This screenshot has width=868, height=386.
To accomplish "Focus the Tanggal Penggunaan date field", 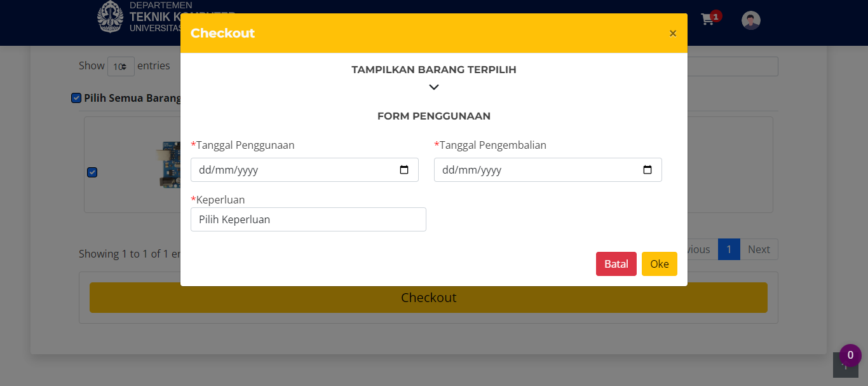I will (x=292, y=170).
